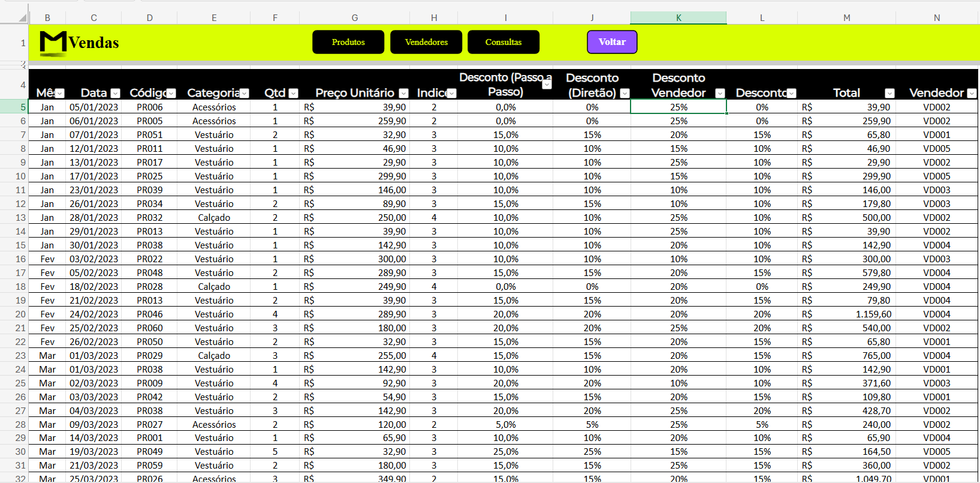Click the Mar cell in row 23
Screen dimensions: 980x483
47,355
